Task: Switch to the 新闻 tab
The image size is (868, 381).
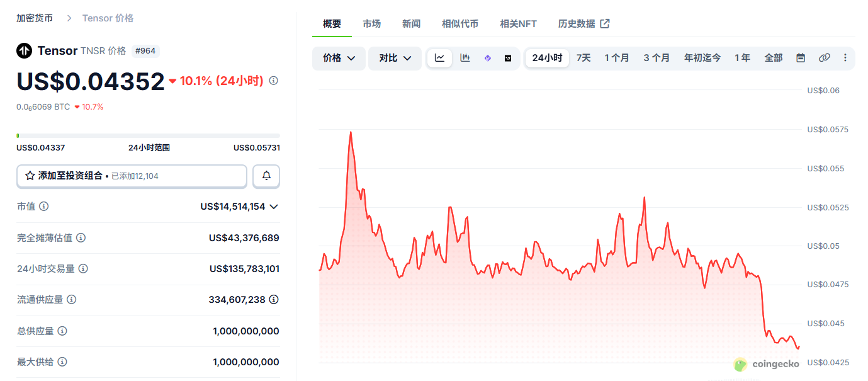Action: 411,24
